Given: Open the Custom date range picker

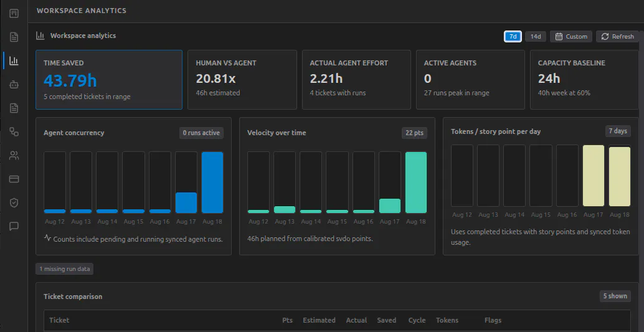Looking at the screenshot, I should coord(571,37).
